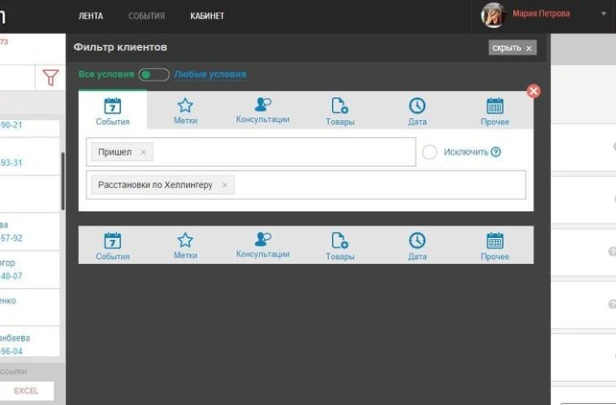Go to the ЛЕНТА menu item

coord(90,16)
